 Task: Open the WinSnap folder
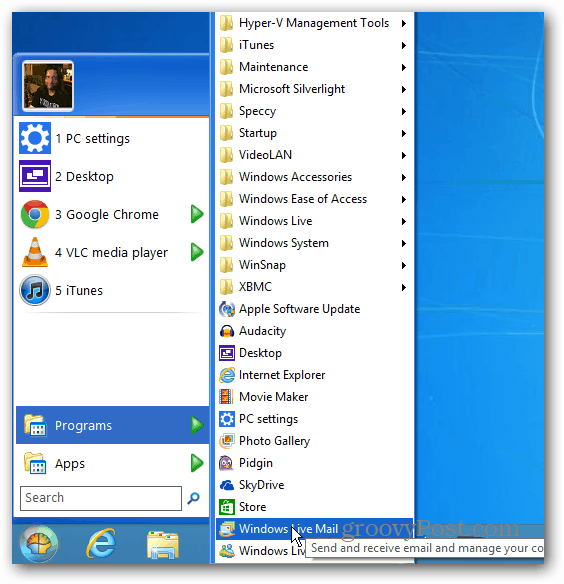[314, 265]
